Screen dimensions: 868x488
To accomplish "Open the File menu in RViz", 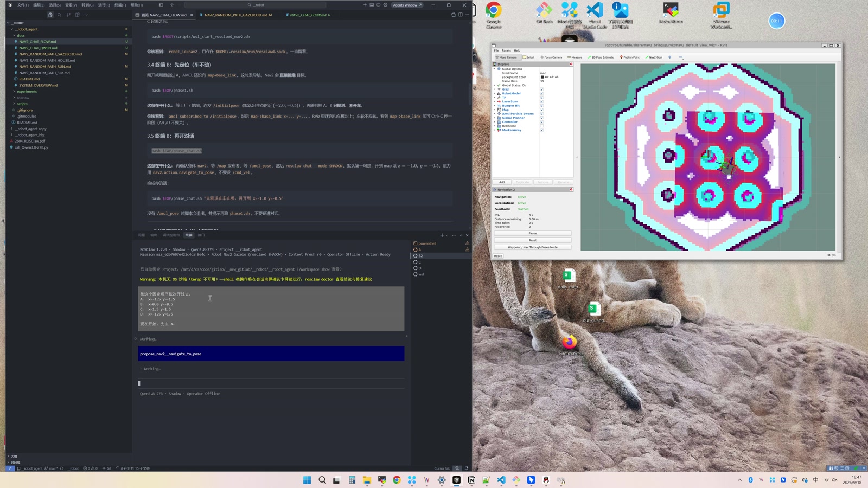I will (496, 50).
